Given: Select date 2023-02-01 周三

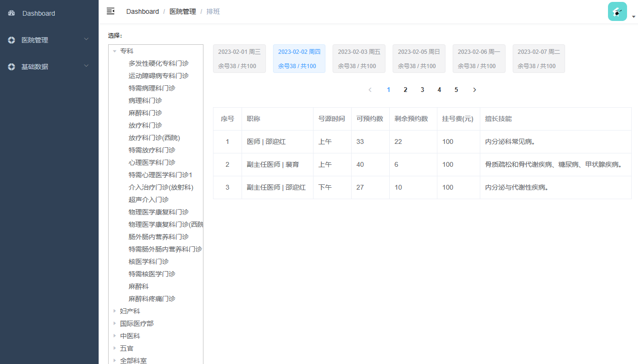Looking at the screenshot, I should (x=239, y=59).
